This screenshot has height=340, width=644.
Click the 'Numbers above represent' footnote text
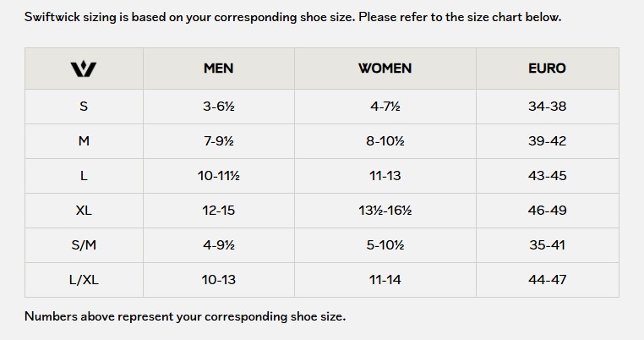(185, 316)
